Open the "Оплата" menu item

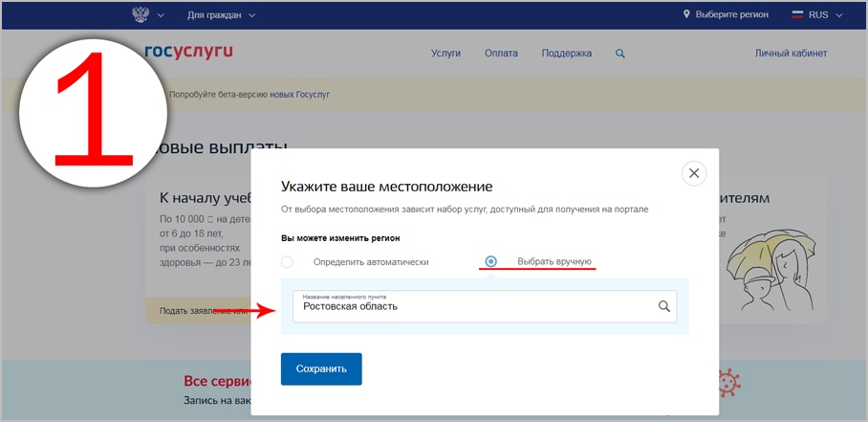point(501,54)
